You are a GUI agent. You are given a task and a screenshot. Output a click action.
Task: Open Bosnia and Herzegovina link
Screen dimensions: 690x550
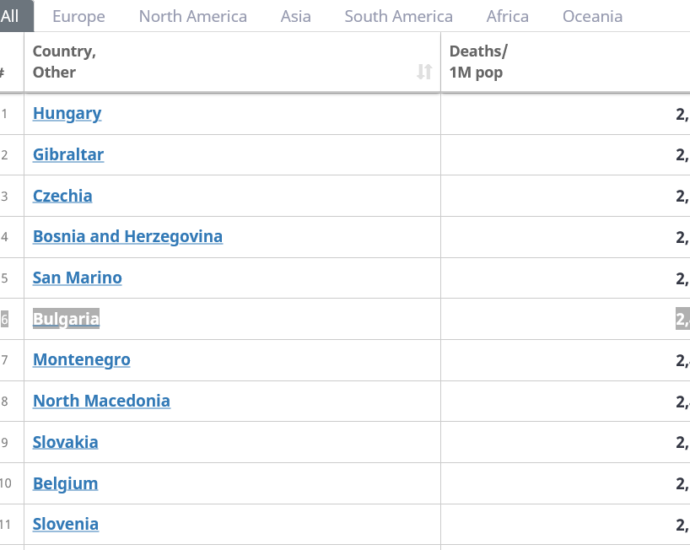[128, 237]
